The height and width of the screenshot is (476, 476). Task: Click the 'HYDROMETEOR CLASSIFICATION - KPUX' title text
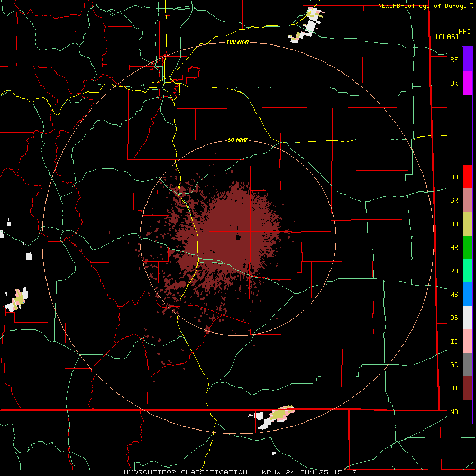(202, 472)
